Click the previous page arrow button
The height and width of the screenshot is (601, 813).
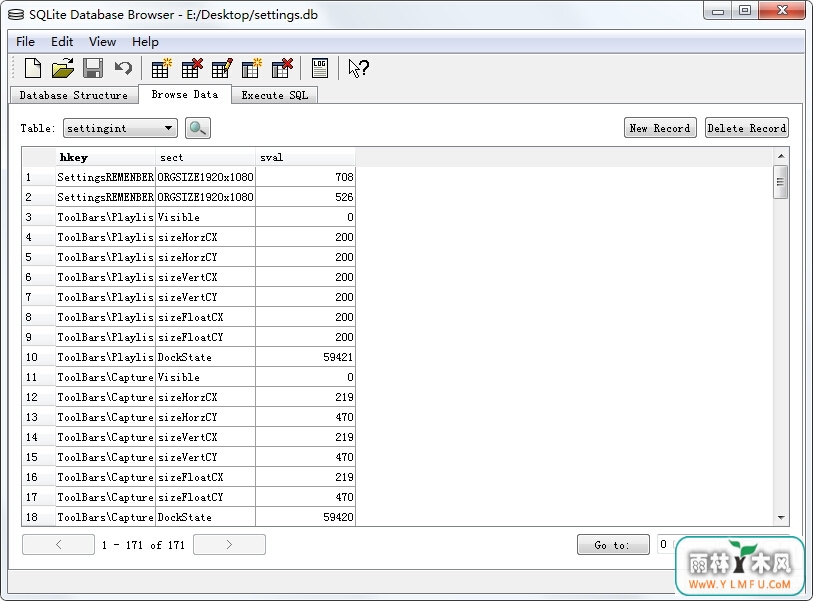(x=58, y=544)
